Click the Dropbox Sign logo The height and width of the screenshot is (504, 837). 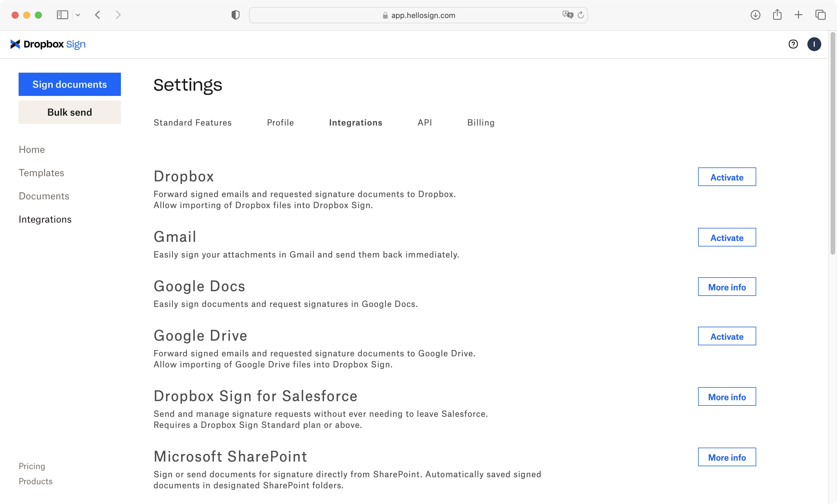coord(48,44)
